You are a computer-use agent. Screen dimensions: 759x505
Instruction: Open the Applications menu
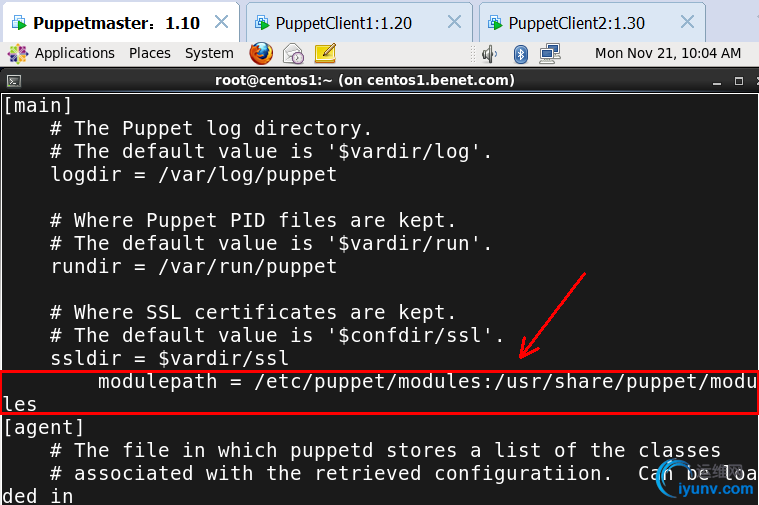(75, 53)
